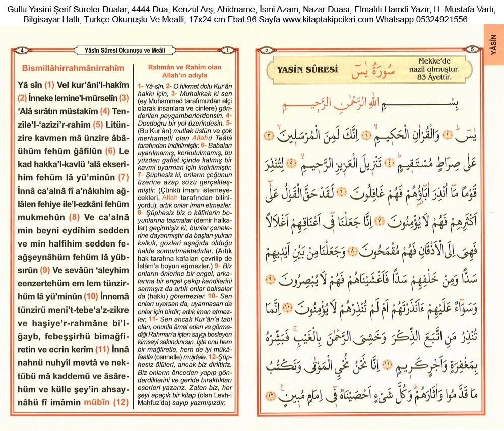Click the YASİN SÛRESİ title text
Screen dimensions: 504x431
(307, 69)
